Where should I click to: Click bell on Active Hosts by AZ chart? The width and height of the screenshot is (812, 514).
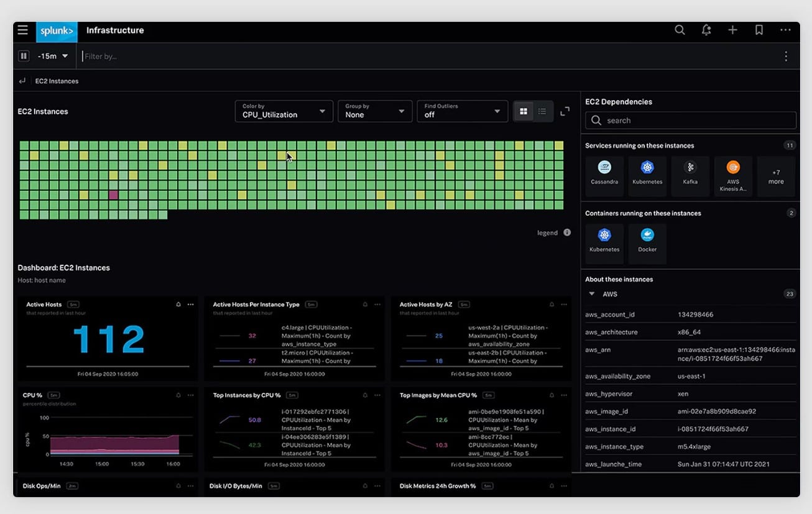551,305
